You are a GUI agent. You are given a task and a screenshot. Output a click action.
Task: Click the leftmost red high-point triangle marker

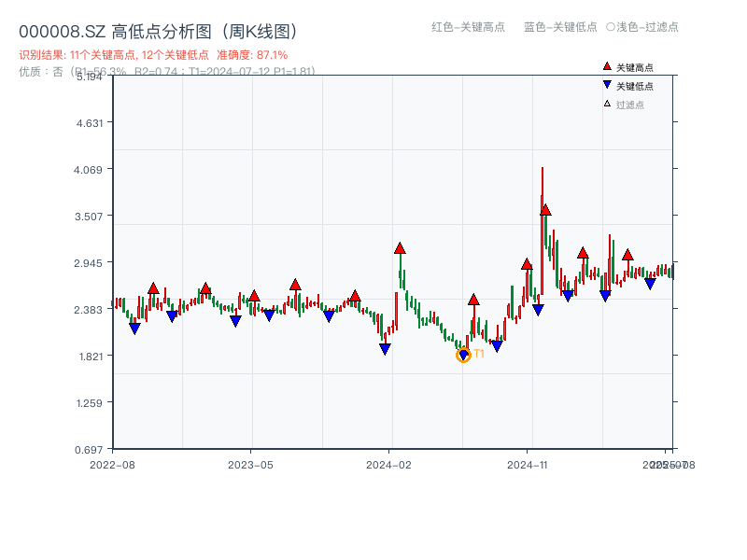point(153,288)
